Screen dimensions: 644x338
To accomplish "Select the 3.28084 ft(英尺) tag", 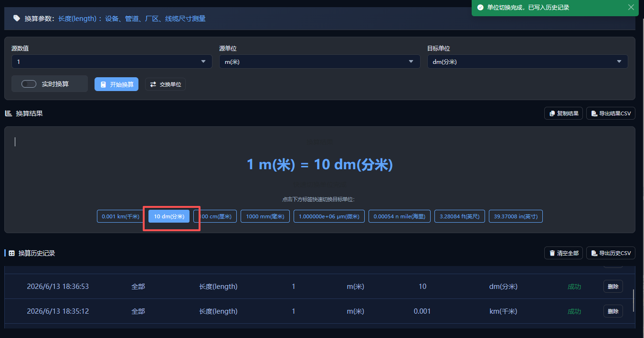I will click(x=460, y=216).
